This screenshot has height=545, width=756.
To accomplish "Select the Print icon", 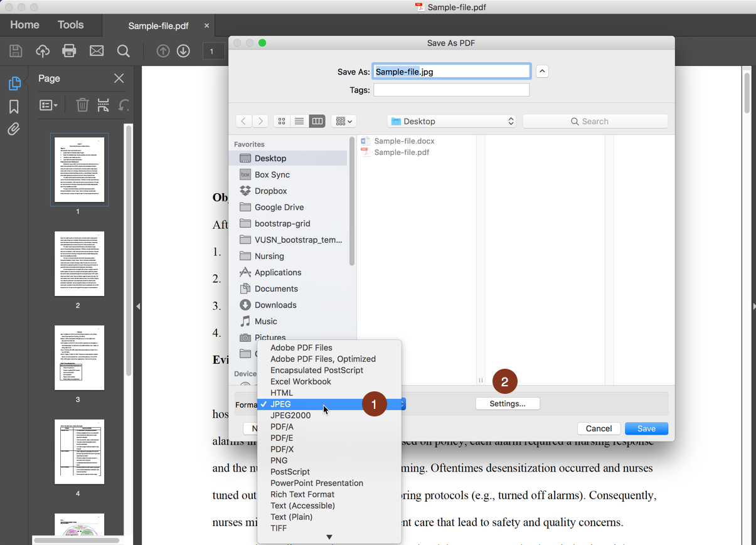I will [x=70, y=51].
